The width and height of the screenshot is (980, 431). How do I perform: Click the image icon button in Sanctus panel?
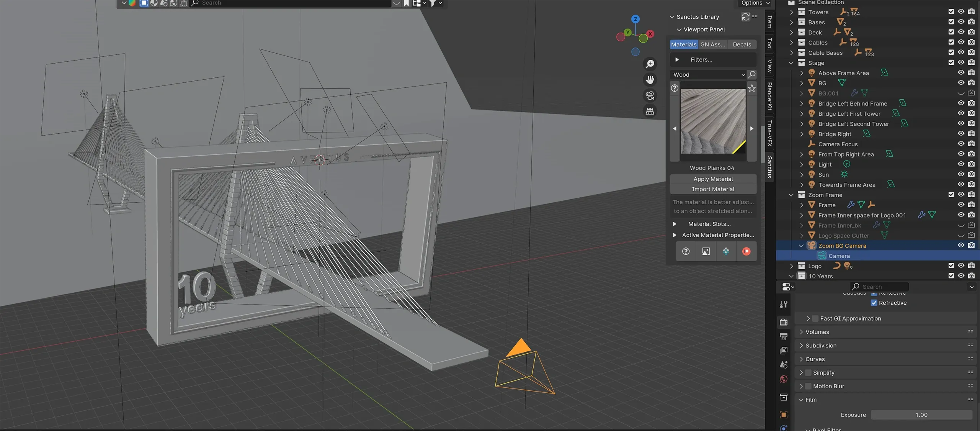[x=706, y=251]
